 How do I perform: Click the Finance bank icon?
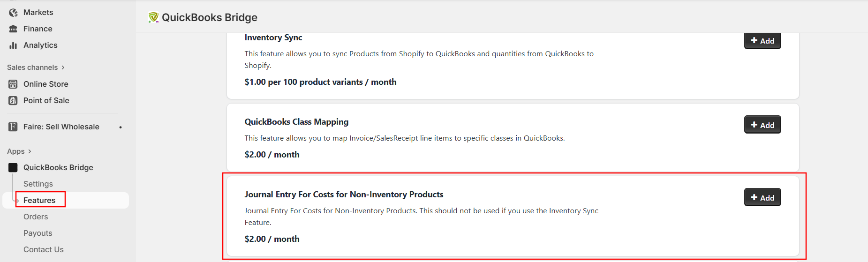(13, 29)
